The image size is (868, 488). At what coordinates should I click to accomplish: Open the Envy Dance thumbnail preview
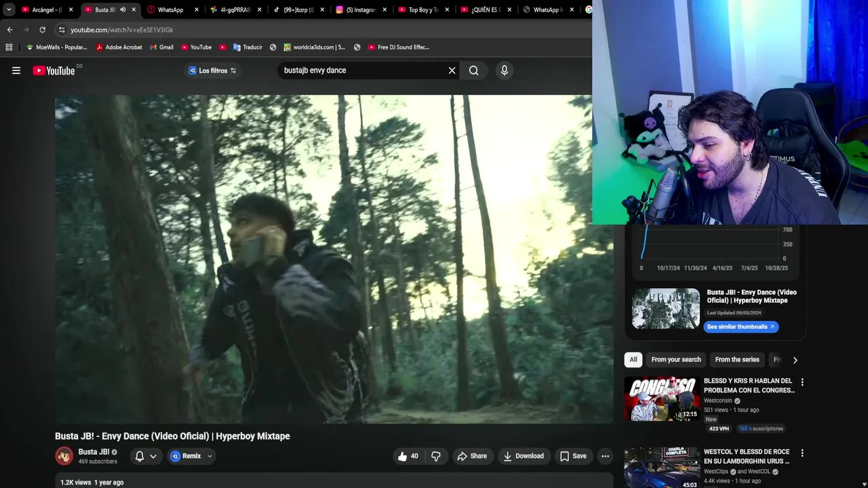[x=666, y=308]
